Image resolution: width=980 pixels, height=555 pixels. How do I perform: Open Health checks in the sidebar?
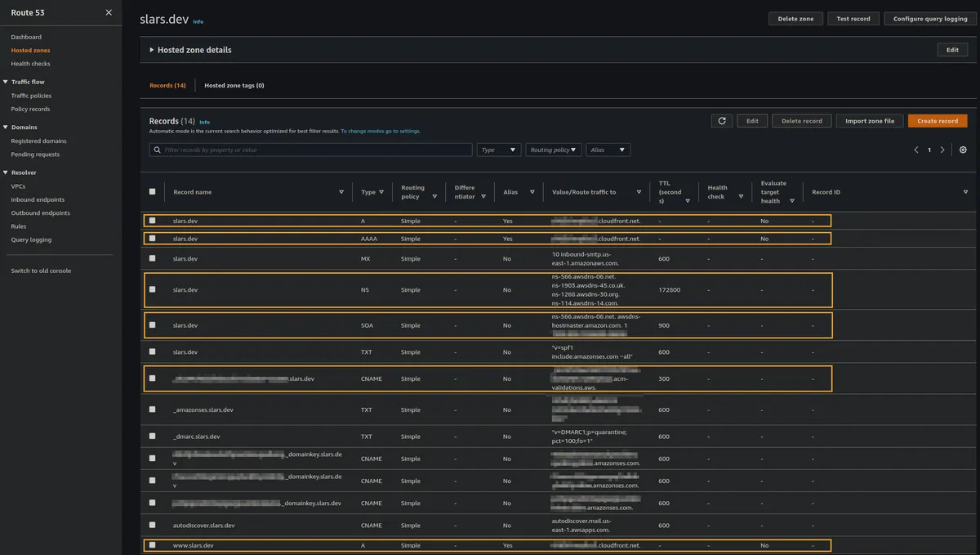pyautogui.click(x=30, y=64)
